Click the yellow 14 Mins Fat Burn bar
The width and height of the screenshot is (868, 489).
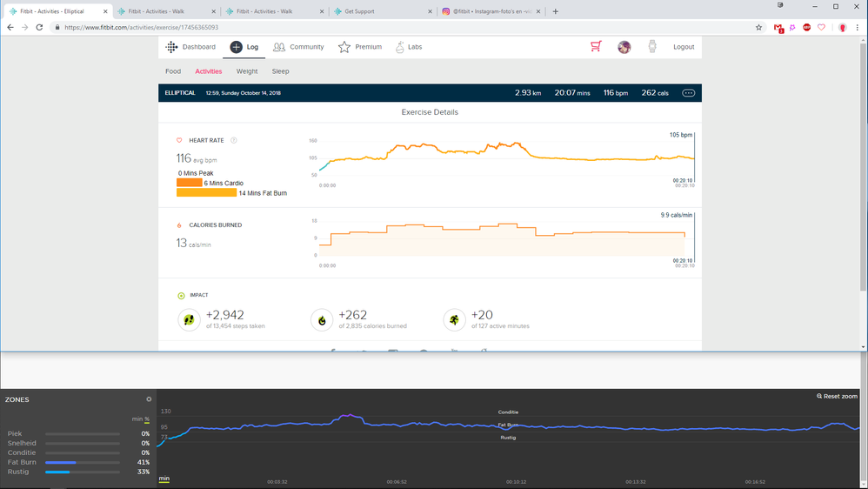[x=206, y=192]
